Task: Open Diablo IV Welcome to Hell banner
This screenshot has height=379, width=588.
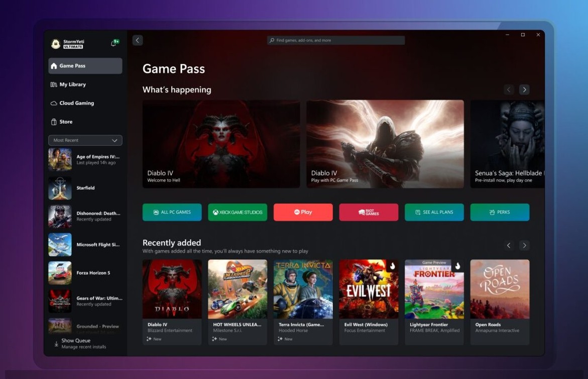Action: tap(221, 144)
